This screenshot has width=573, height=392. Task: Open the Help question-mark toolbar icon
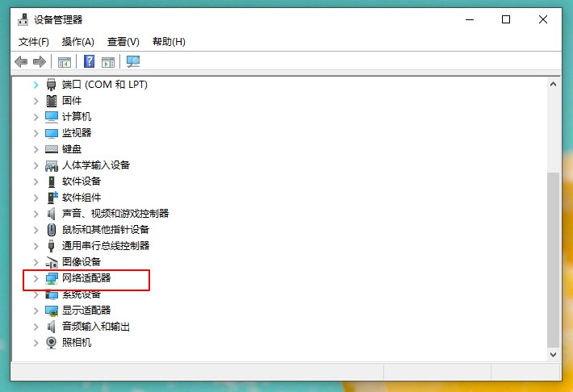click(89, 61)
